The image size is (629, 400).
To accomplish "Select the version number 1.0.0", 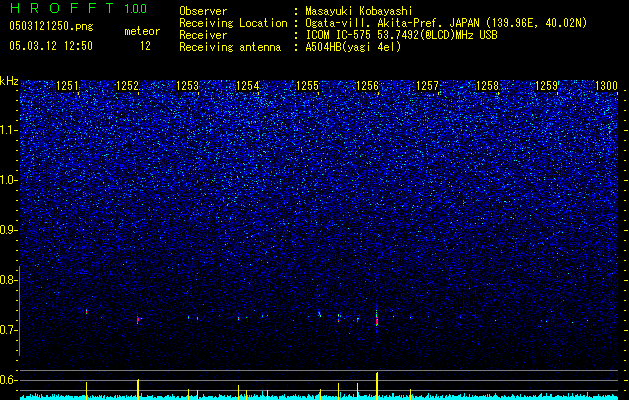I will point(135,9).
